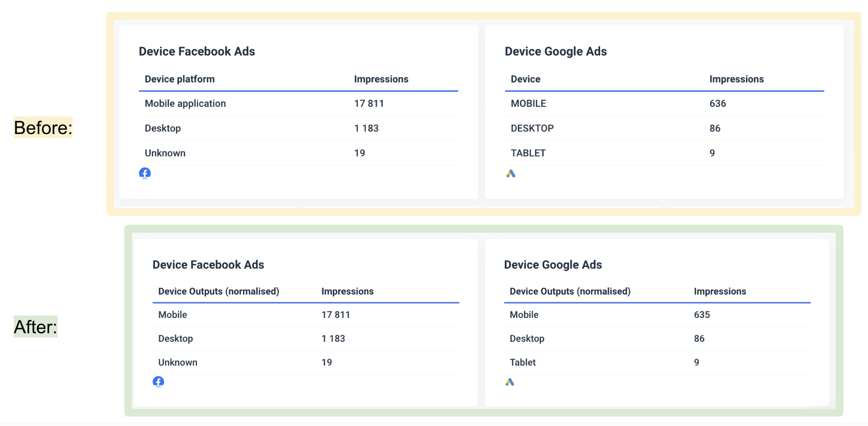This screenshot has height=426, width=868.
Task: Select the uppercase 'DESKTOP' row
Action: click(532, 128)
